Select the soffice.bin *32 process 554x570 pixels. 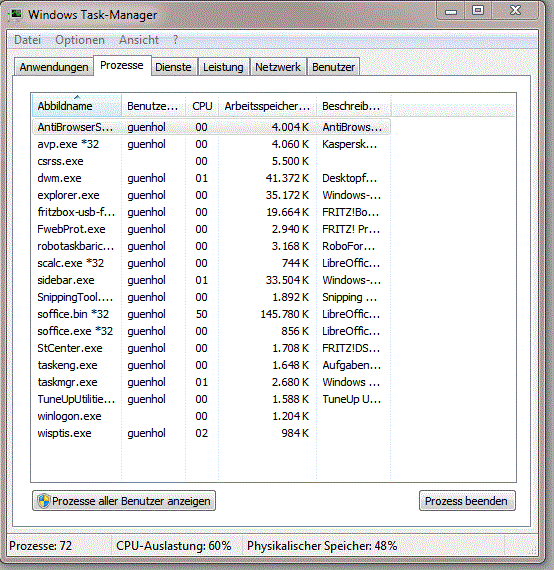211,314
